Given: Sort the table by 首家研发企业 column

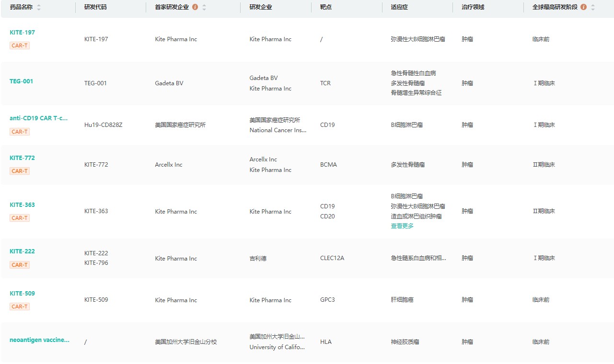Looking at the screenshot, I should [x=204, y=7].
